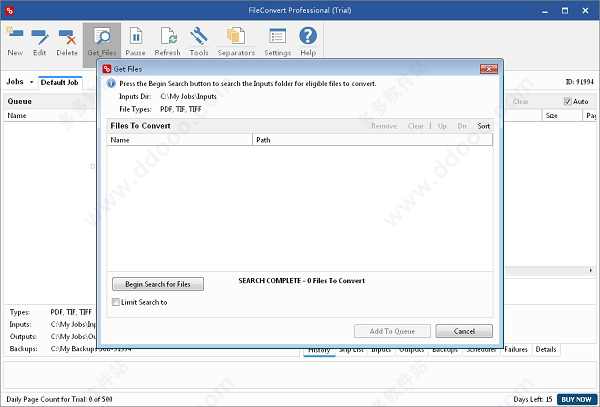Select the Edit job toolbar icon
600x407 pixels.
point(39,41)
